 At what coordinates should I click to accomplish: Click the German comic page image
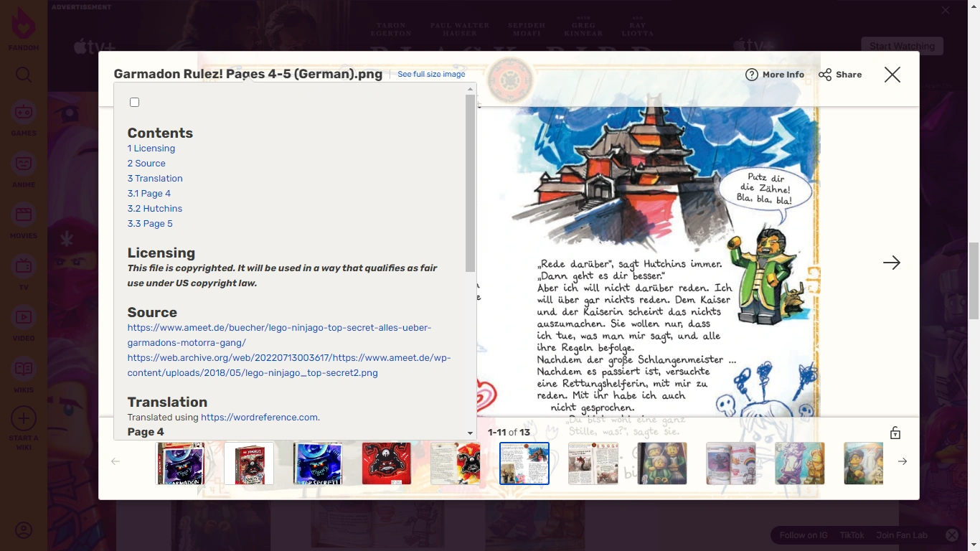tap(648, 263)
